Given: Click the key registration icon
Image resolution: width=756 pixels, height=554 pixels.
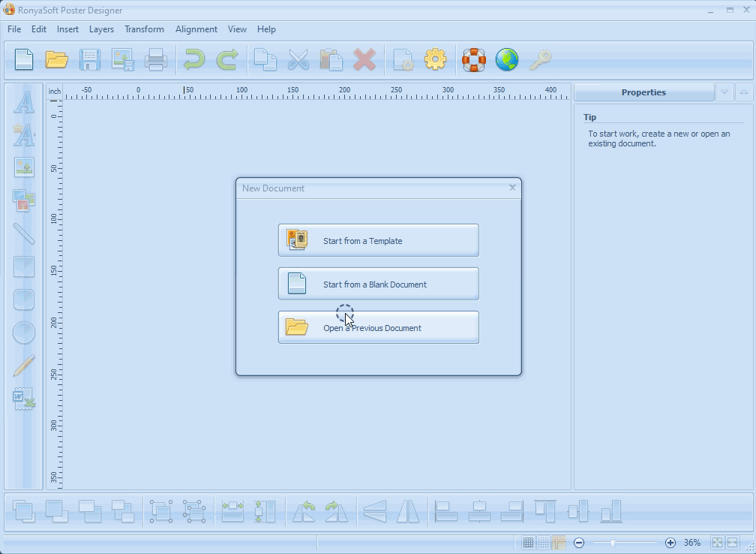Looking at the screenshot, I should pyautogui.click(x=540, y=60).
